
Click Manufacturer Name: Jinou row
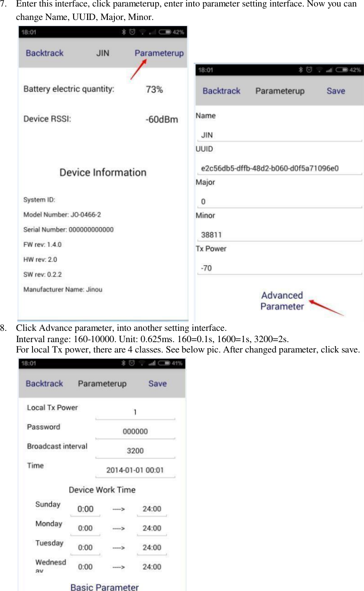pos(63,290)
